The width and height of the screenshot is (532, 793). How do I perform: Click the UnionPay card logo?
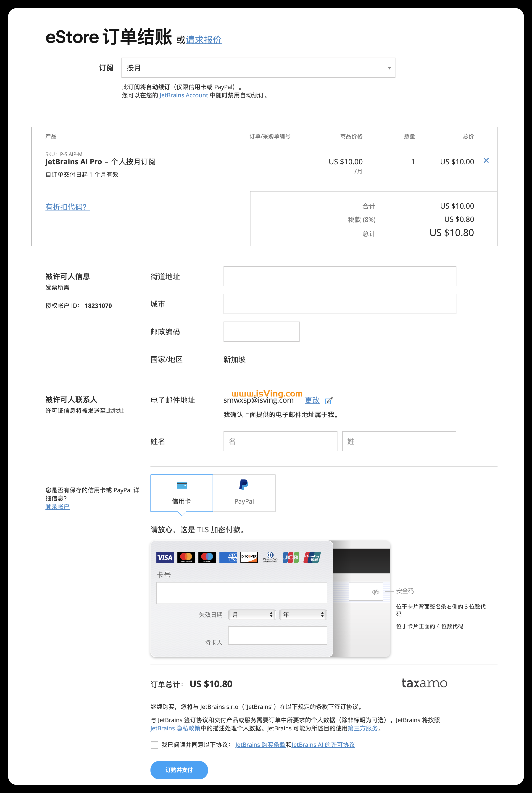pos(312,557)
